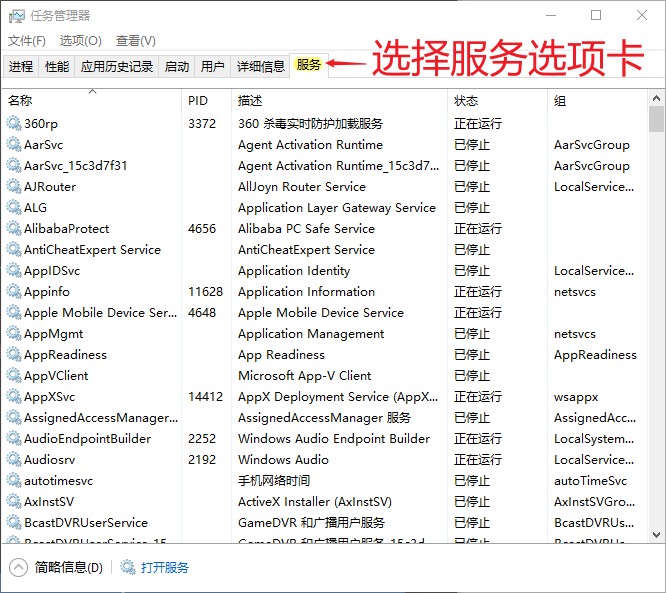The height and width of the screenshot is (593, 666).
Task: Click the 'AllJoyn Router Service' description
Action: coord(302,186)
